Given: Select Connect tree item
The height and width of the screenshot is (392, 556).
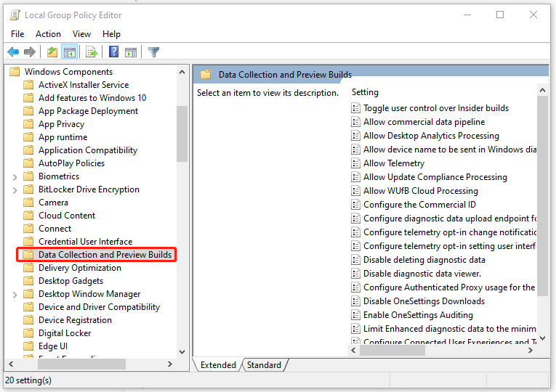Looking at the screenshot, I should pyautogui.click(x=55, y=229).
